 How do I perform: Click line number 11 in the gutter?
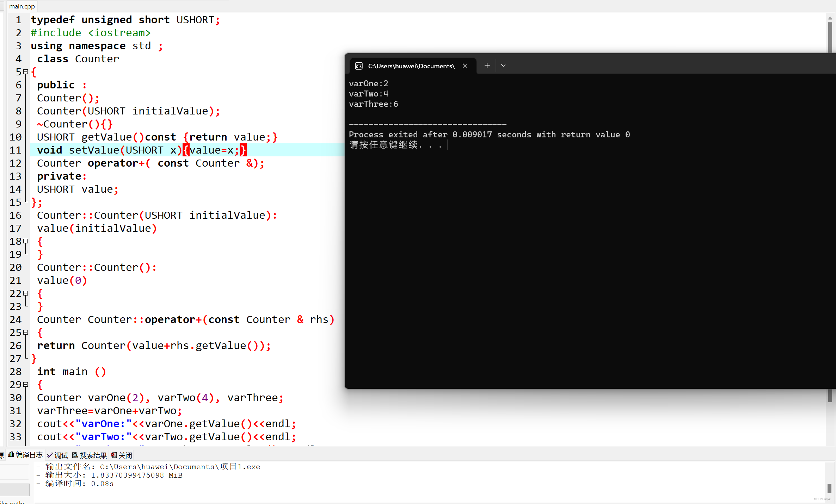coord(16,150)
